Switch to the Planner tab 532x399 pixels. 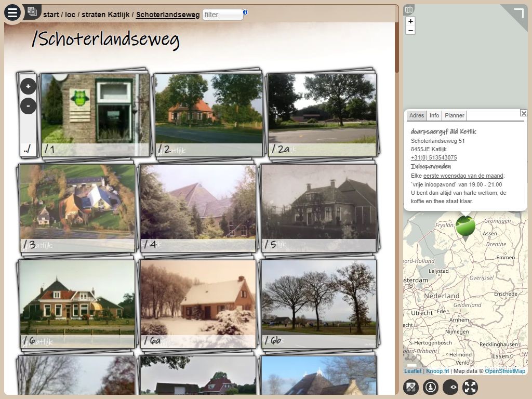[454, 115]
